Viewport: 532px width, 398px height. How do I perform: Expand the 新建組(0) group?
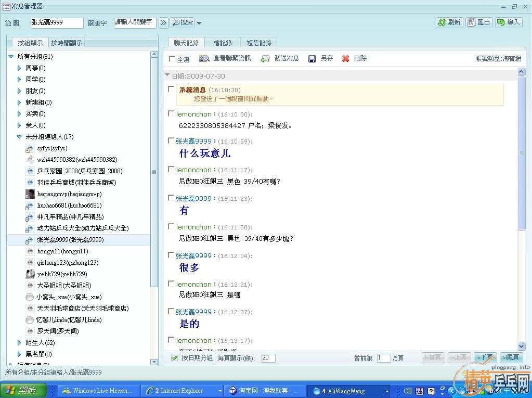19,102
